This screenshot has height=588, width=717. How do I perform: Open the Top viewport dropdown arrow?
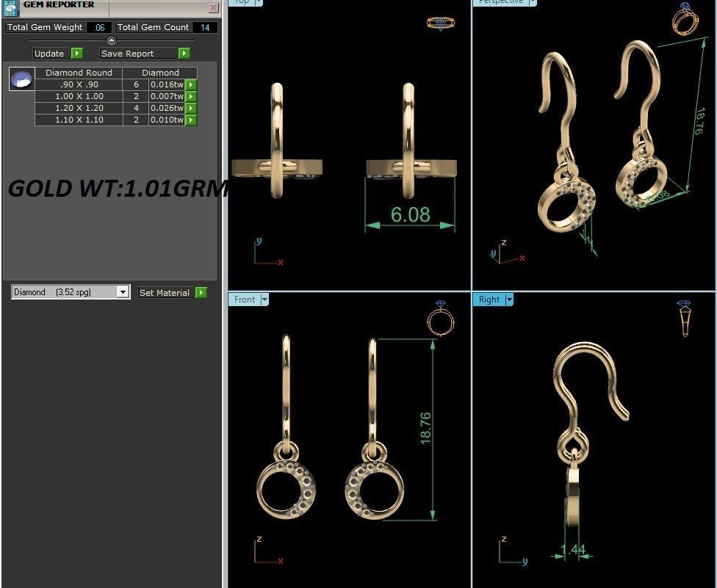[x=259, y=1]
